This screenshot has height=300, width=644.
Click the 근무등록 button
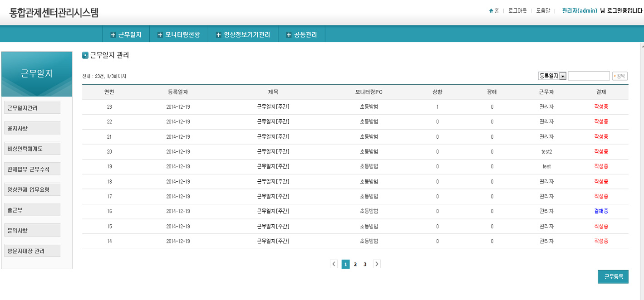pyautogui.click(x=613, y=276)
